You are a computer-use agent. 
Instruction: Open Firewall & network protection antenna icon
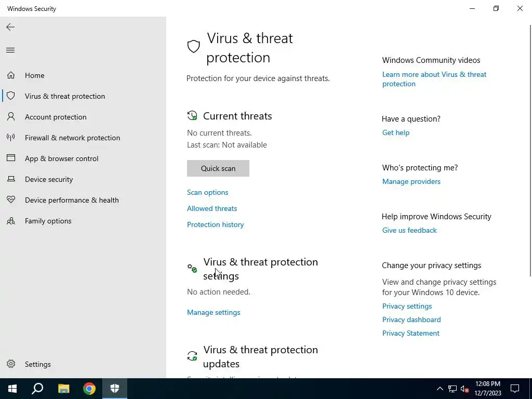coord(11,137)
